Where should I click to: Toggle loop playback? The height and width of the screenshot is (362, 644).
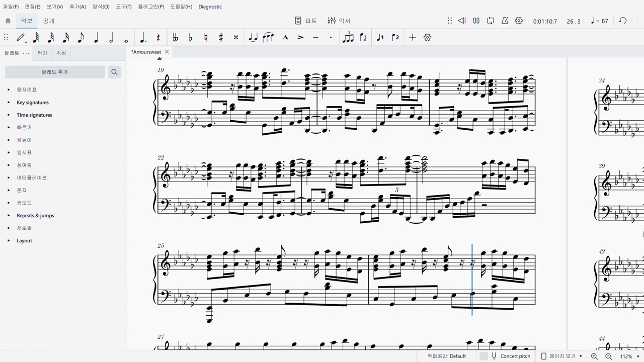[491, 21]
